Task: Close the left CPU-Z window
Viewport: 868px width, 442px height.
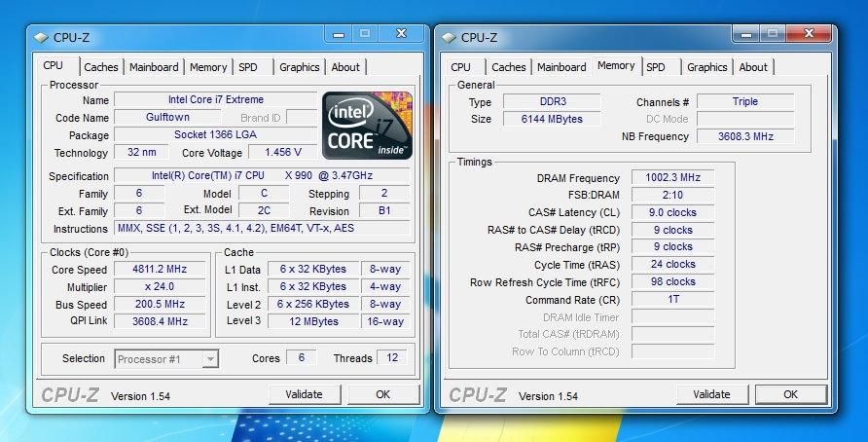Action: click(402, 34)
